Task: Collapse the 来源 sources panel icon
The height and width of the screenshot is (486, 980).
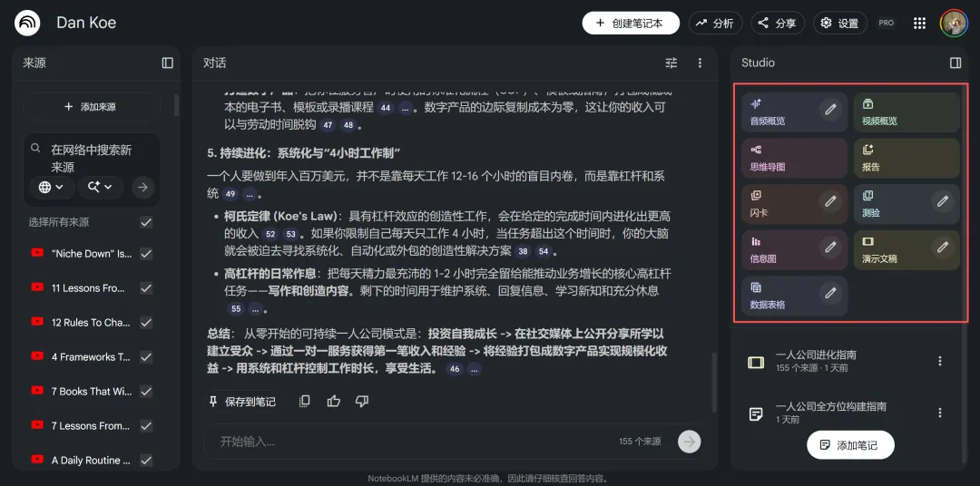Action: pos(168,63)
